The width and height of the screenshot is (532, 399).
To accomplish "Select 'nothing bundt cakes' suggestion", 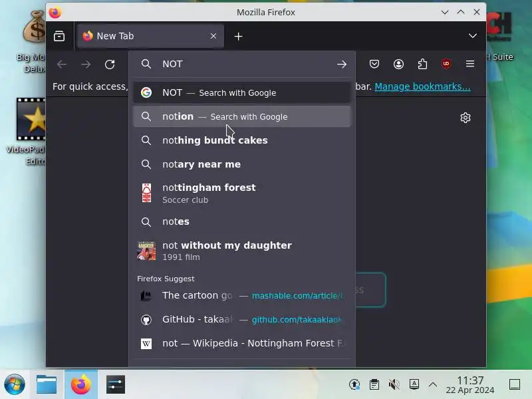I will 242,140.
